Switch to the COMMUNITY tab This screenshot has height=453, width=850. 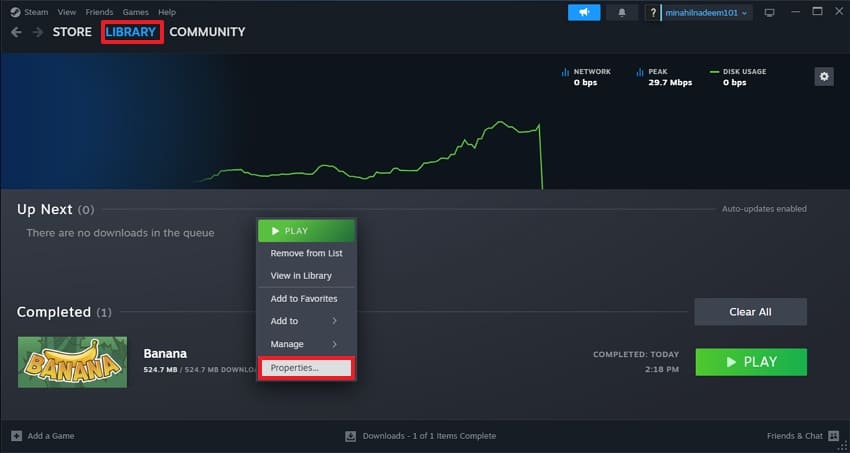point(207,32)
